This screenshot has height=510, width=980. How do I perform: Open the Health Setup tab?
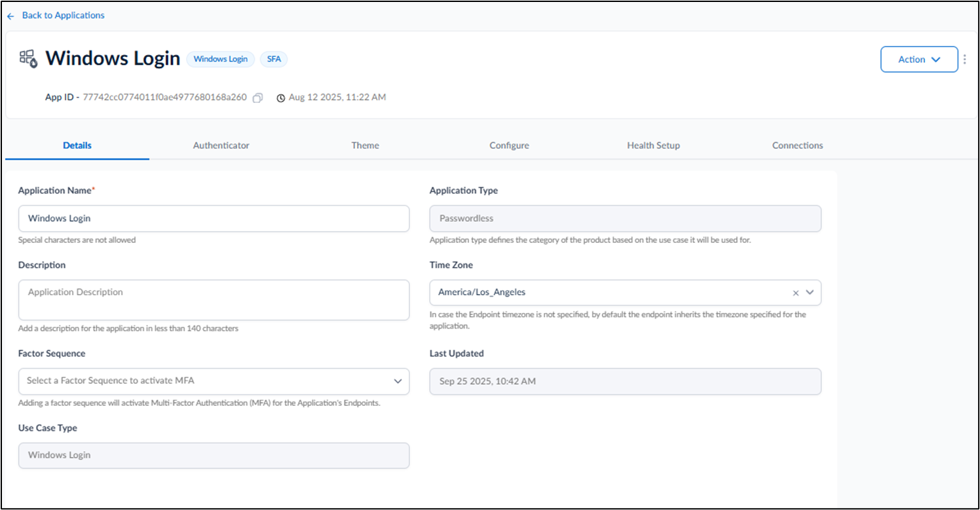[x=653, y=145]
